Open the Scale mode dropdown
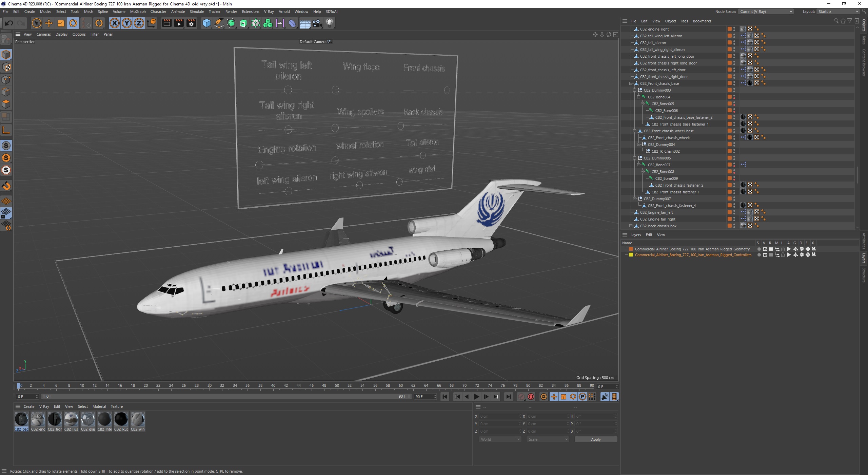 548,439
